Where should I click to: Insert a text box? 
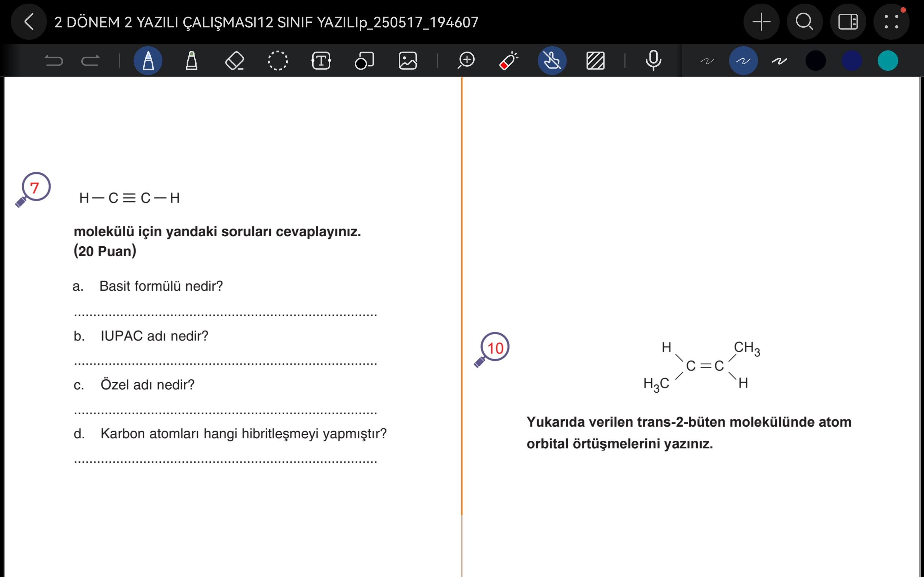[x=321, y=61]
